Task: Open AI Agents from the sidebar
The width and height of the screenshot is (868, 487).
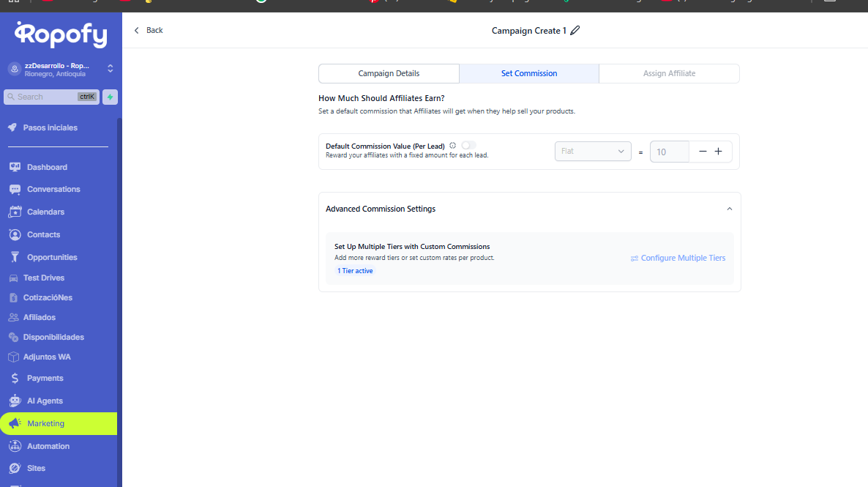Action: [x=45, y=401]
